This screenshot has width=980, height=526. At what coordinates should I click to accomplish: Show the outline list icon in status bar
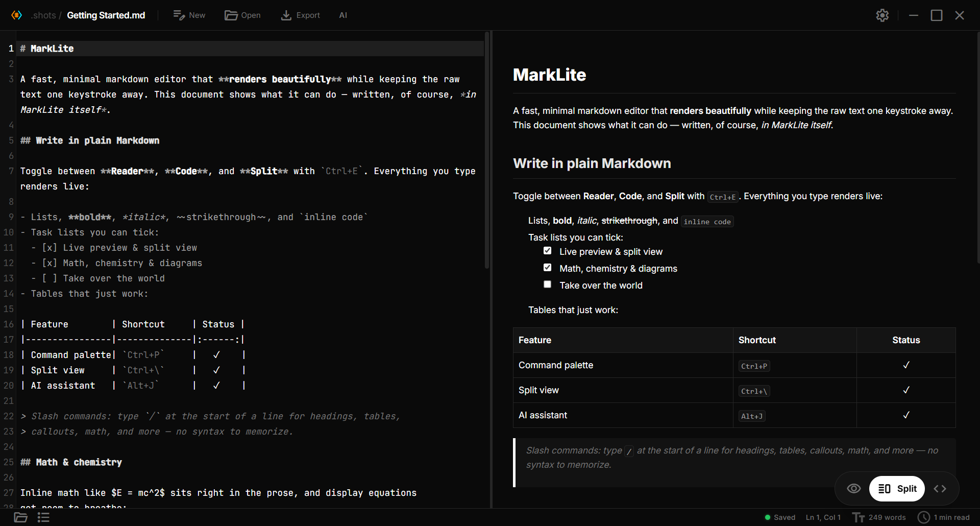pos(43,517)
